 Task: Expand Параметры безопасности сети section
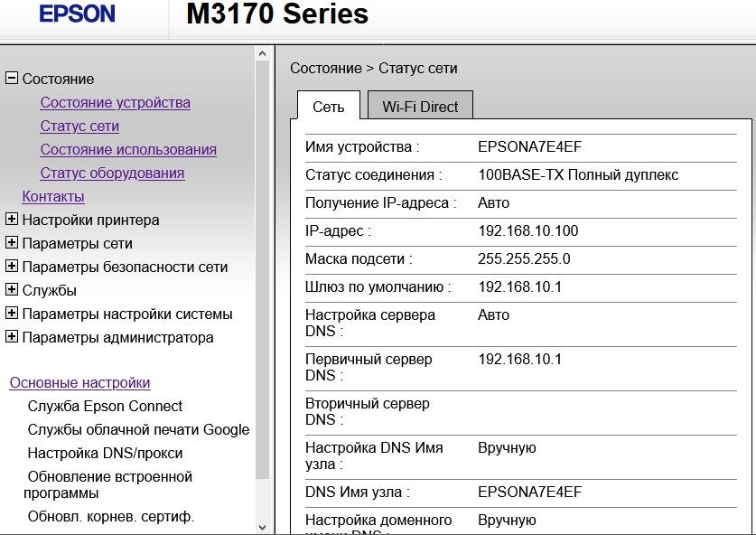[x=12, y=267]
